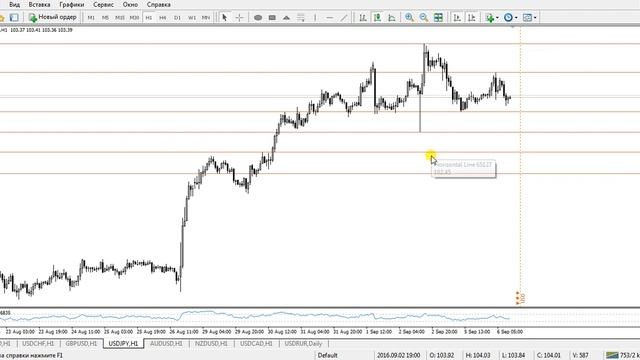Expand the indicators dropdown arrow

click(497, 18)
